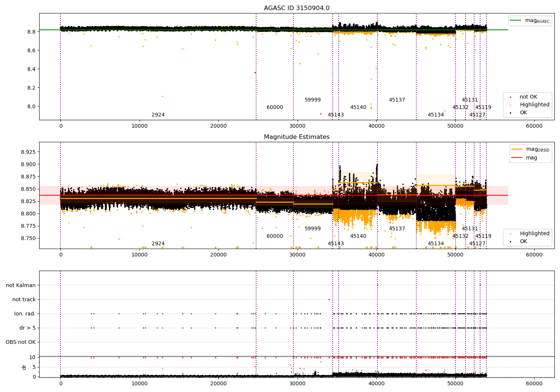Click the "Ion. rad." axis label
Screen dimensions: 560x392
tap(25, 314)
